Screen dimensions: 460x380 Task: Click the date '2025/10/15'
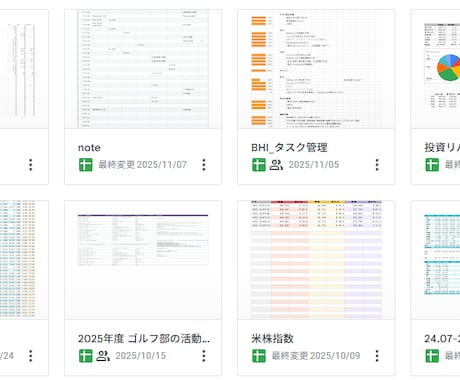(x=140, y=356)
